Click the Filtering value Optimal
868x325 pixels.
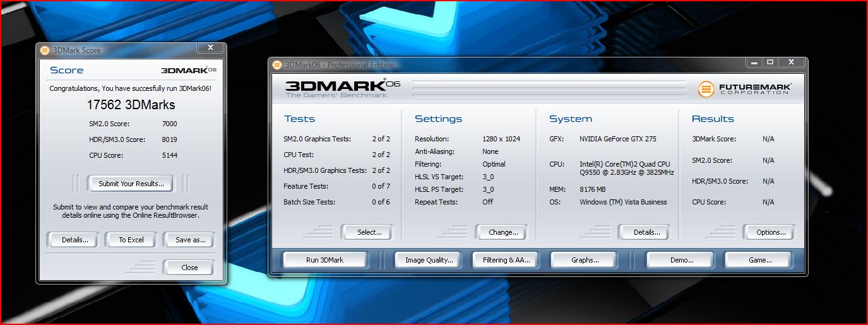click(494, 164)
